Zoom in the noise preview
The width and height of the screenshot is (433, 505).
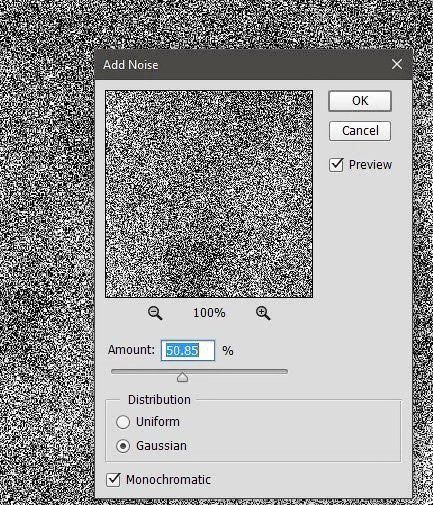click(263, 313)
